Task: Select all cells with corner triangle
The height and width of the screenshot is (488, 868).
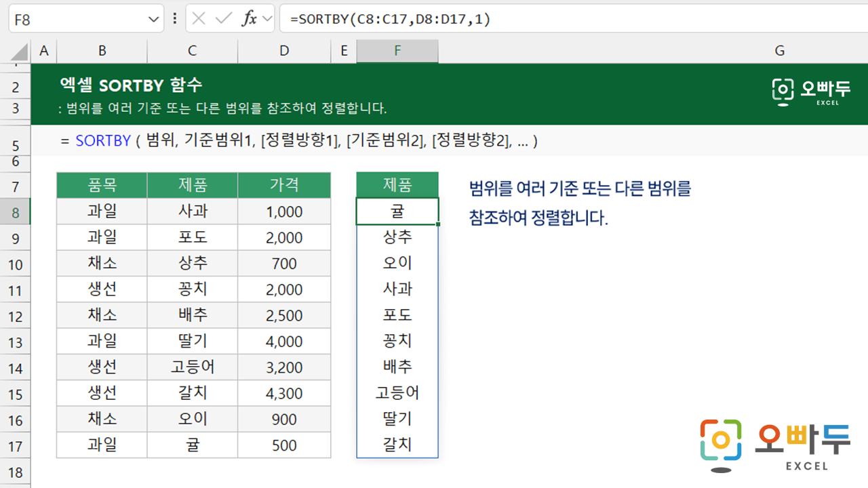Action: click(19, 52)
